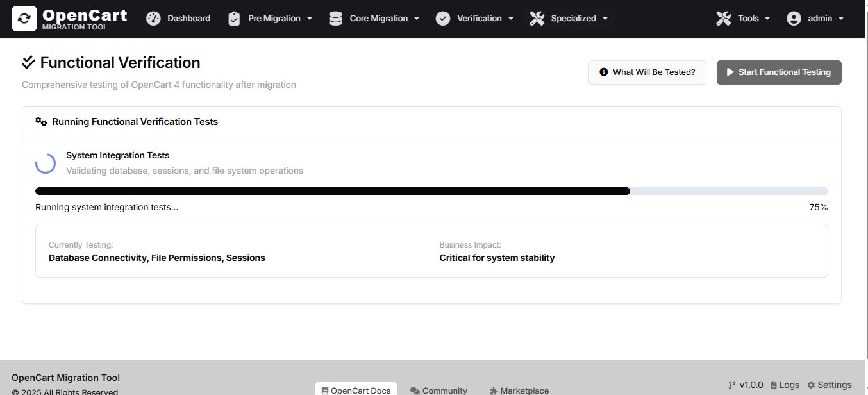
Task: Click the Dashboard gauge icon
Action: click(153, 19)
